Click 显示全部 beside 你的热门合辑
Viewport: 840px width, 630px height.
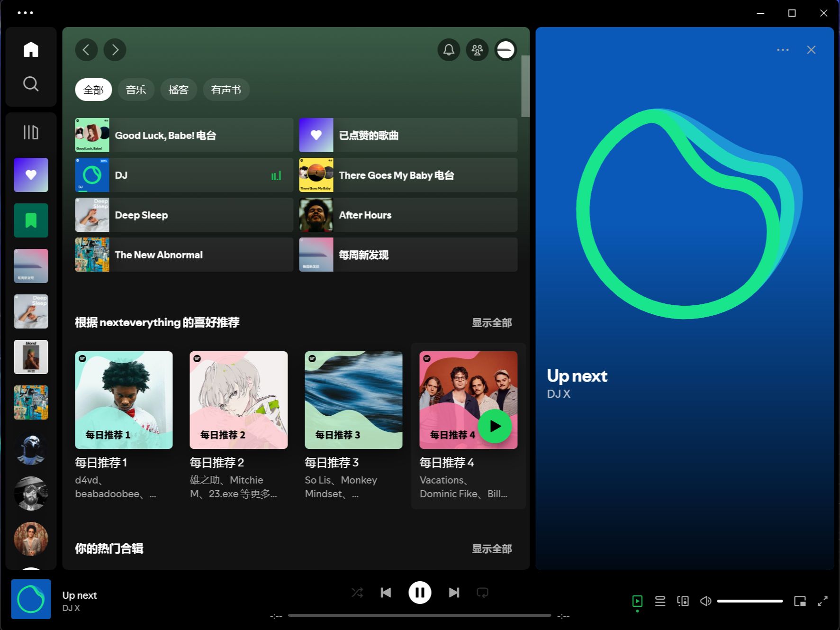492,549
